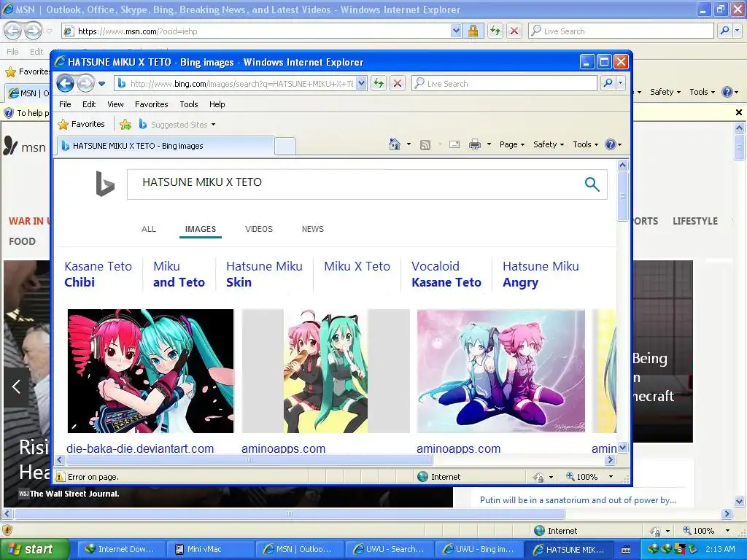Click the Help question mark icon in Bing window

coord(611,144)
